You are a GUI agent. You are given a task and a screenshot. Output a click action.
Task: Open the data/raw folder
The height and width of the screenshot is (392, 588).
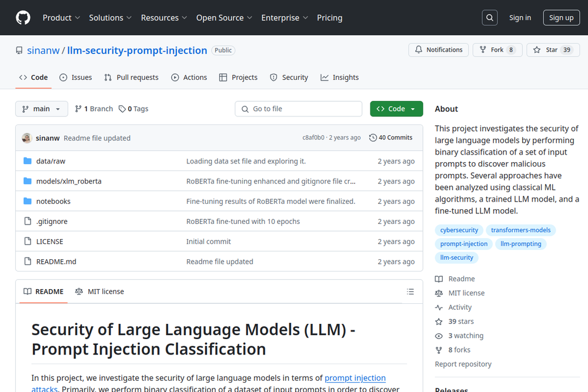pos(51,161)
